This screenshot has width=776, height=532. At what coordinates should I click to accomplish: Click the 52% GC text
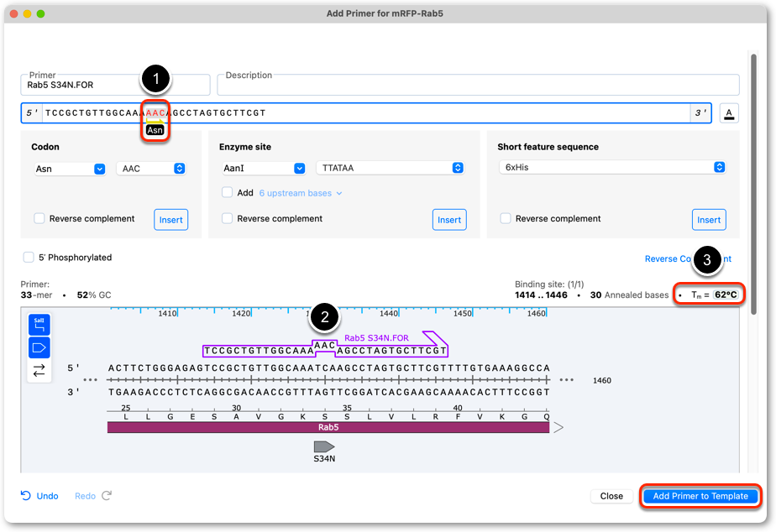point(94,295)
